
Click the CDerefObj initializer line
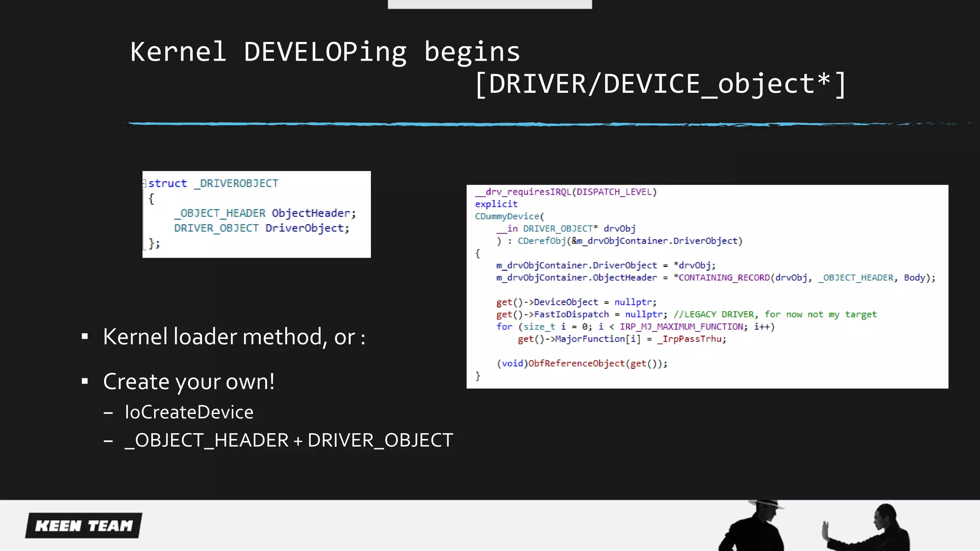(x=619, y=241)
